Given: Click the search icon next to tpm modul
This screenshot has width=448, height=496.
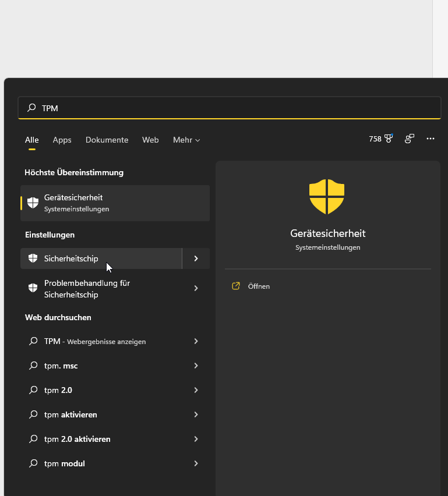Looking at the screenshot, I should pos(33,463).
